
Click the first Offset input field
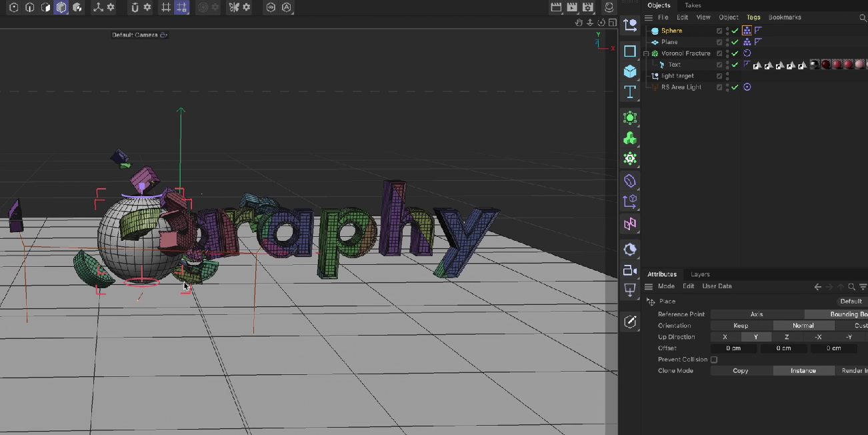(733, 348)
